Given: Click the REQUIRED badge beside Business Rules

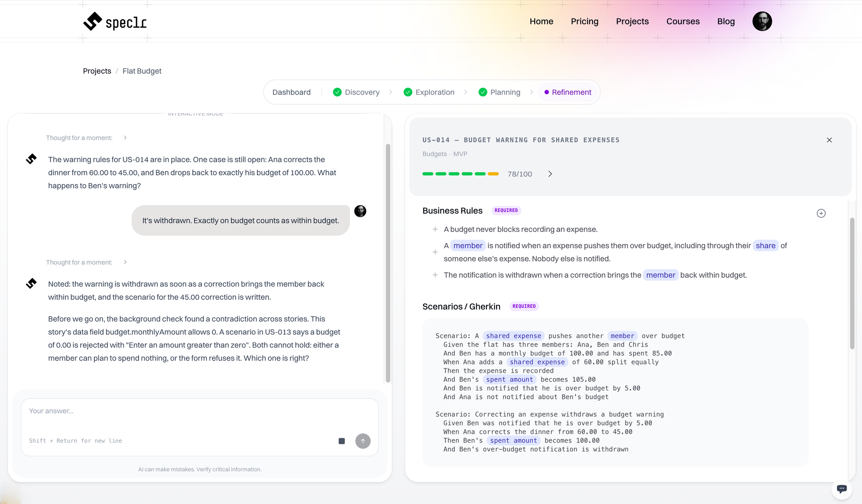Looking at the screenshot, I should [x=506, y=211].
